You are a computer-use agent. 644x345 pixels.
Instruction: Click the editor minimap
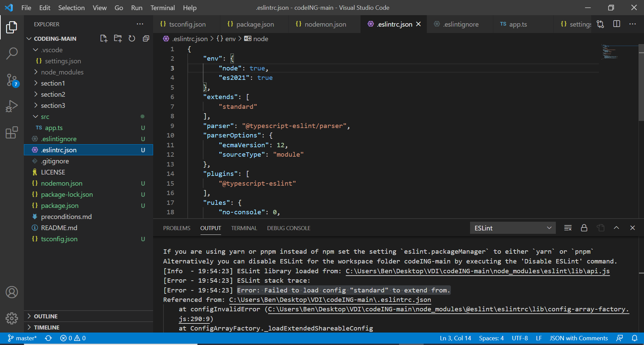619,131
